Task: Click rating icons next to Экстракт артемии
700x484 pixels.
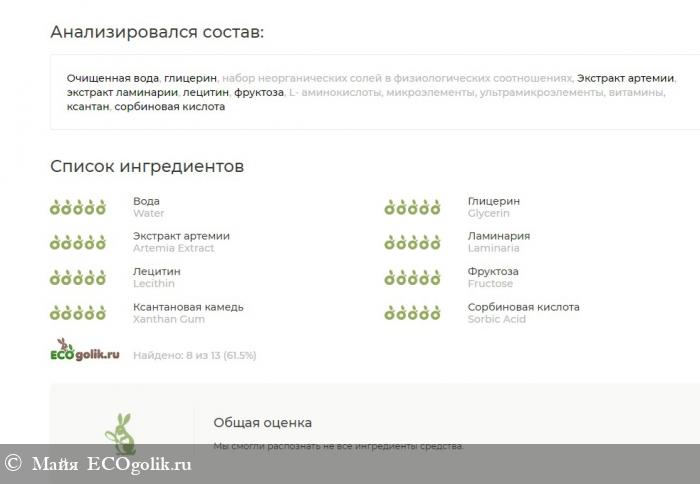Action: pyautogui.click(x=77, y=243)
